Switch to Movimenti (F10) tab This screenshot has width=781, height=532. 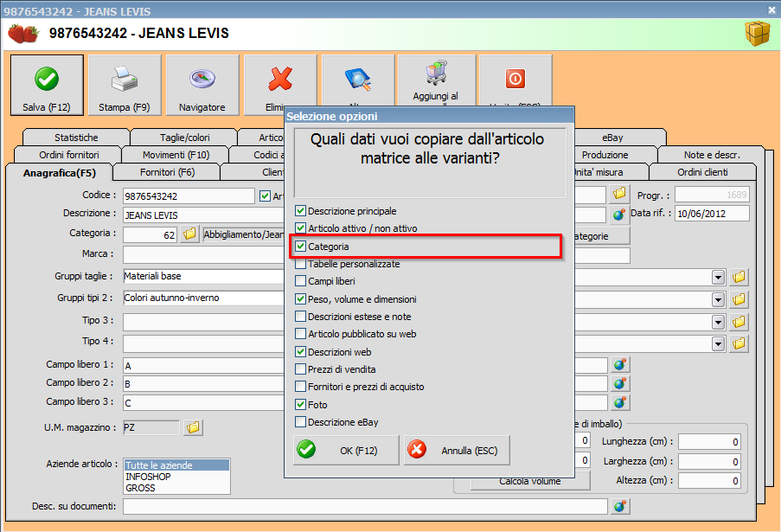point(176,155)
